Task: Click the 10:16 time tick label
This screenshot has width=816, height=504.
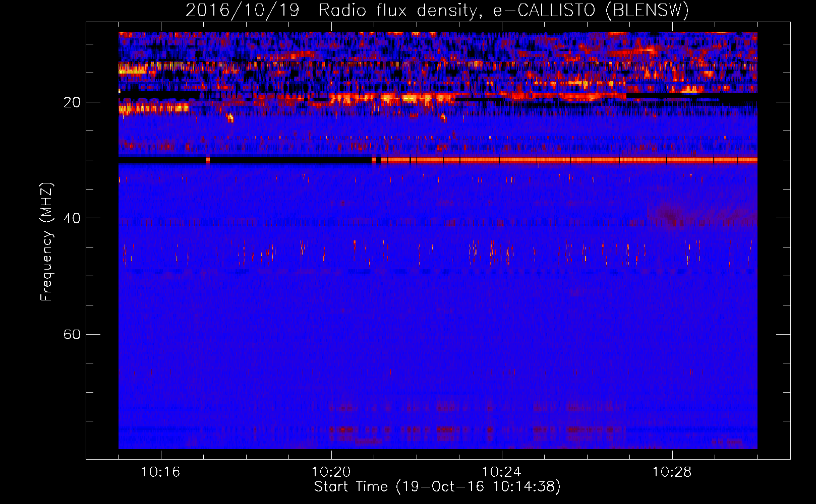Action: coord(160,472)
